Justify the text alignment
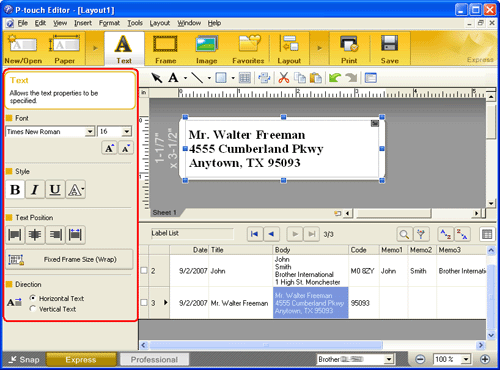Screen dimensions: 500x370 (76, 235)
